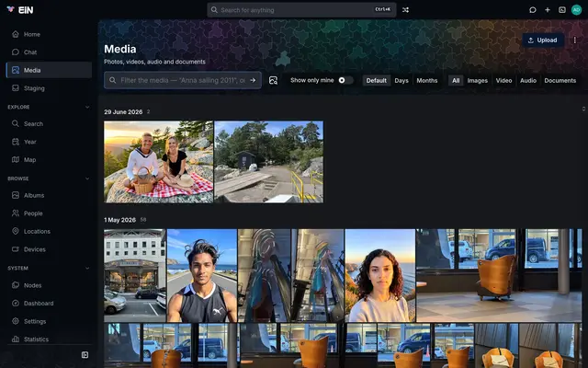The height and width of the screenshot is (368, 588).
Task: Focus the Filter the media input
Action: point(183,80)
